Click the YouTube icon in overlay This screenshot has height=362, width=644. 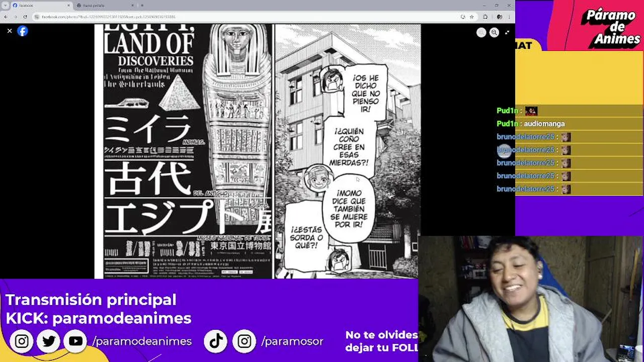coord(75,341)
